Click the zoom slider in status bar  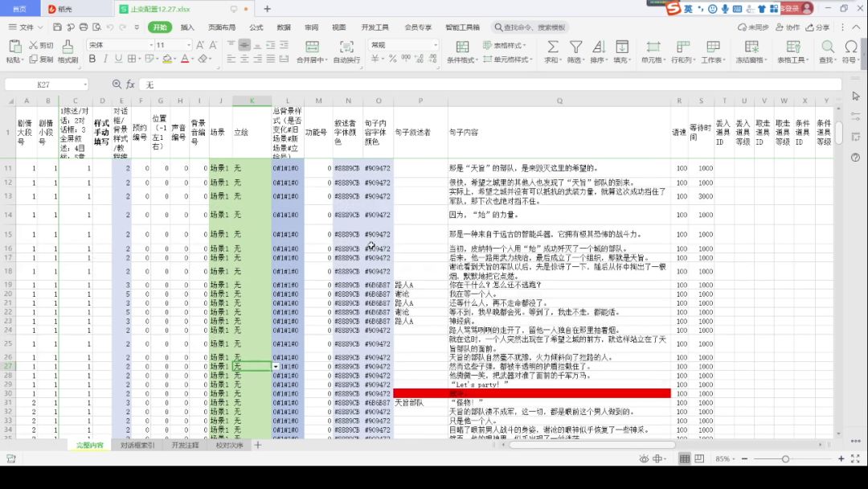pyautogui.click(x=785, y=458)
